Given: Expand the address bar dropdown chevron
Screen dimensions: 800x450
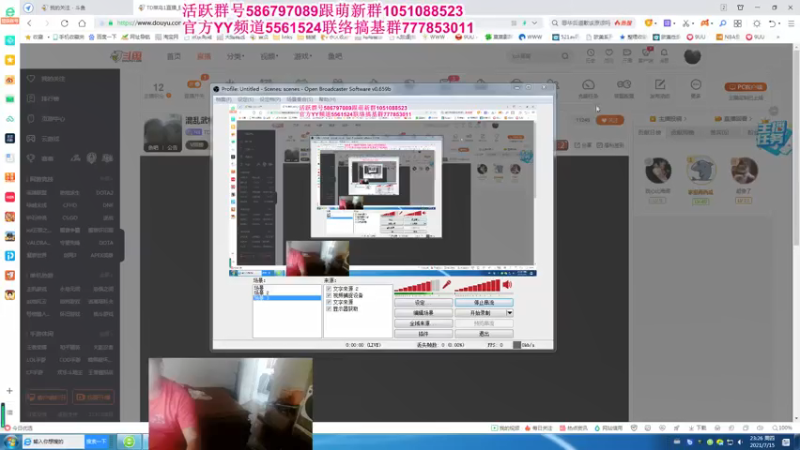Looking at the screenshot, I should point(534,23).
